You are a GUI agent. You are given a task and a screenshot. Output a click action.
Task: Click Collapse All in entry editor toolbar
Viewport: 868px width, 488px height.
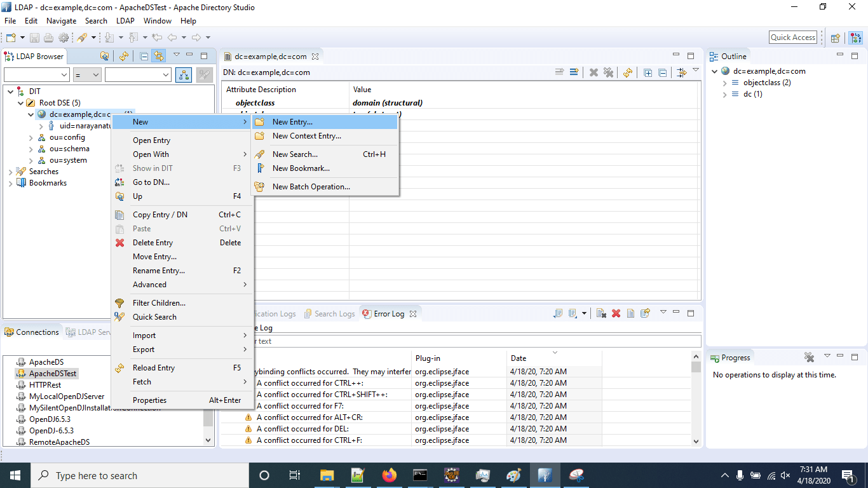[662, 72]
